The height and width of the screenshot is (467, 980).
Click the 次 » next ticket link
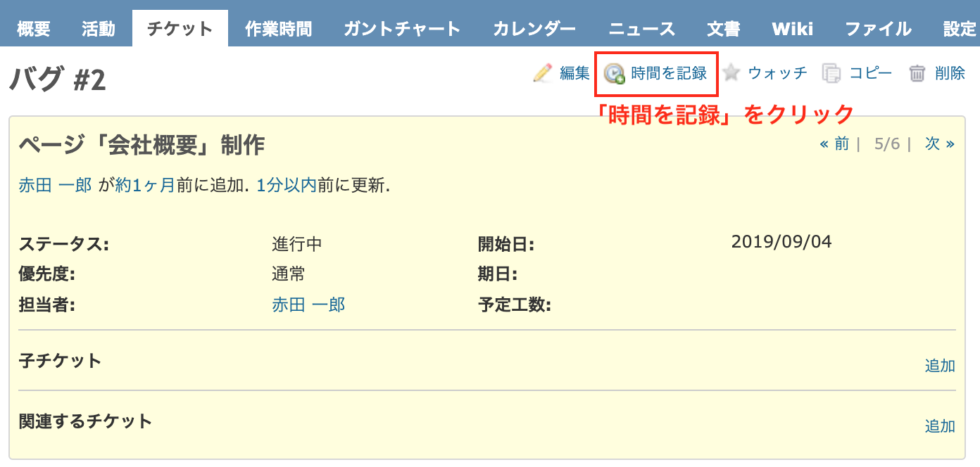click(940, 144)
